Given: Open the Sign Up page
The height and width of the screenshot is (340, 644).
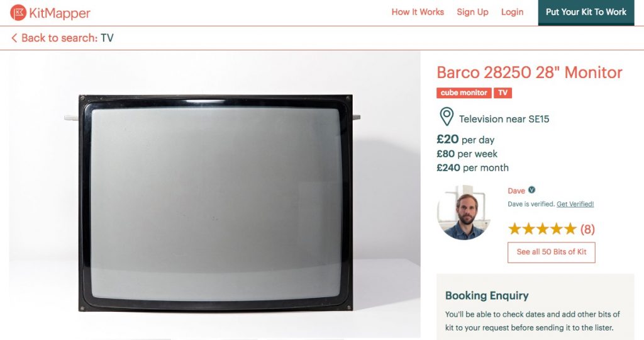Looking at the screenshot, I should [x=472, y=12].
